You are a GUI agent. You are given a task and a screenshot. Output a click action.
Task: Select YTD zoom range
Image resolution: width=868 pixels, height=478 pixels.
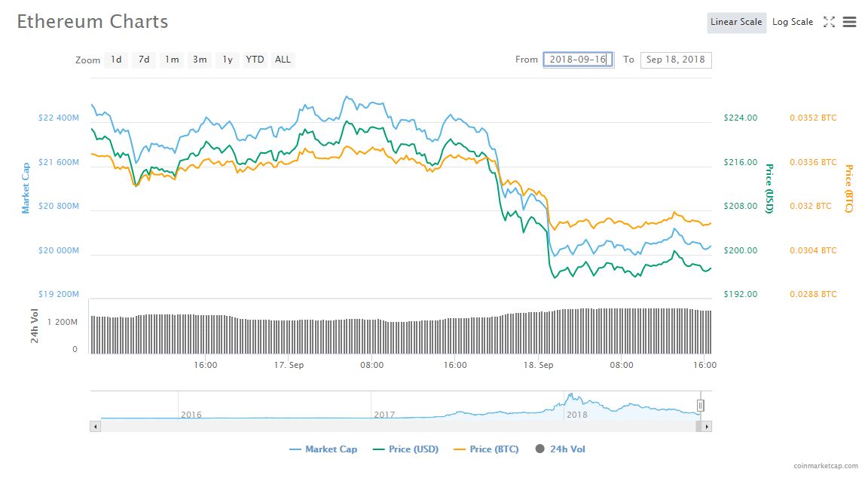click(x=255, y=60)
